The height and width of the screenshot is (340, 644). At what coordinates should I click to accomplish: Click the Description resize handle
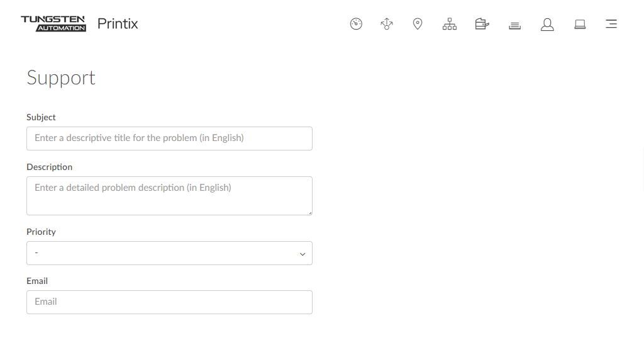point(309,212)
